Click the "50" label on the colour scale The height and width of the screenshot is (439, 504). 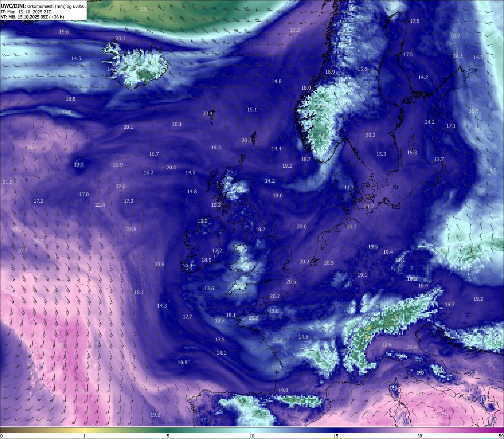click(500, 436)
